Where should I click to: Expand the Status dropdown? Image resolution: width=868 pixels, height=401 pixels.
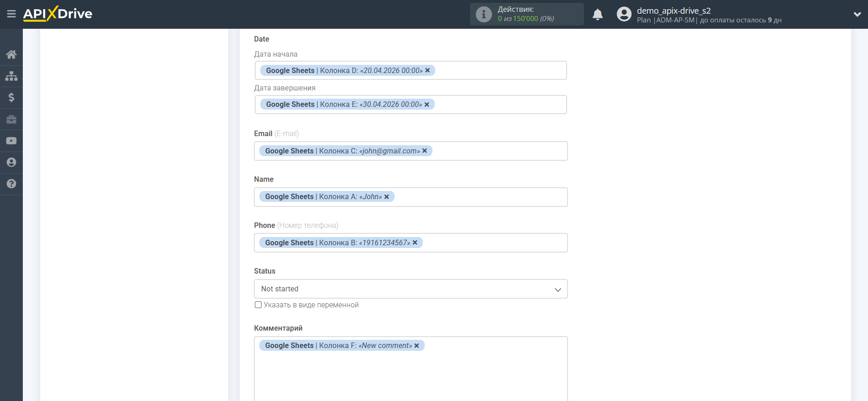[x=410, y=289]
